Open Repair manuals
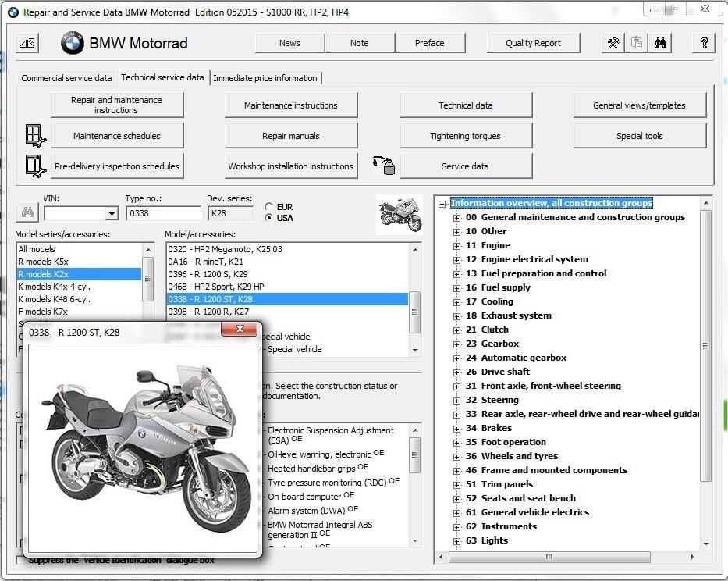 pyautogui.click(x=290, y=136)
